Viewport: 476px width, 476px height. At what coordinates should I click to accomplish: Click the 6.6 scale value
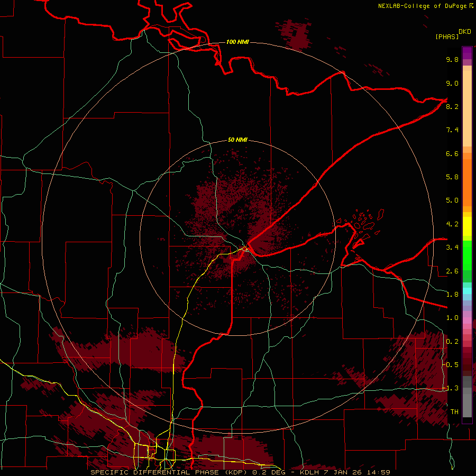[x=452, y=154]
